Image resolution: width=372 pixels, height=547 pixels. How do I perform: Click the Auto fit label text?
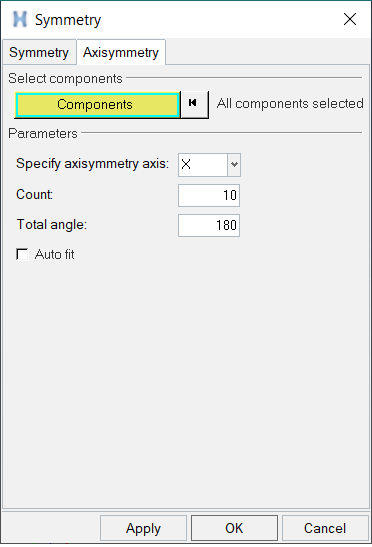click(54, 254)
